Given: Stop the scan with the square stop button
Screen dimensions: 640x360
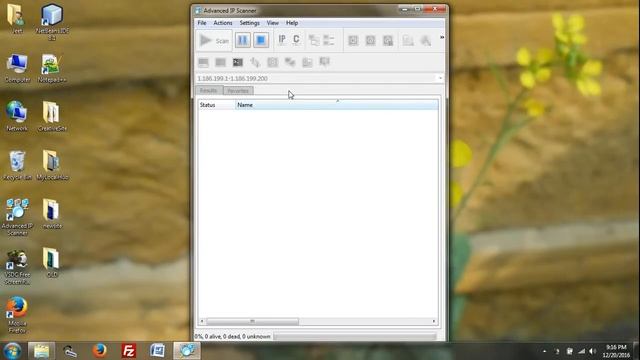Looking at the screenshot, I should [x=261, y=40].
